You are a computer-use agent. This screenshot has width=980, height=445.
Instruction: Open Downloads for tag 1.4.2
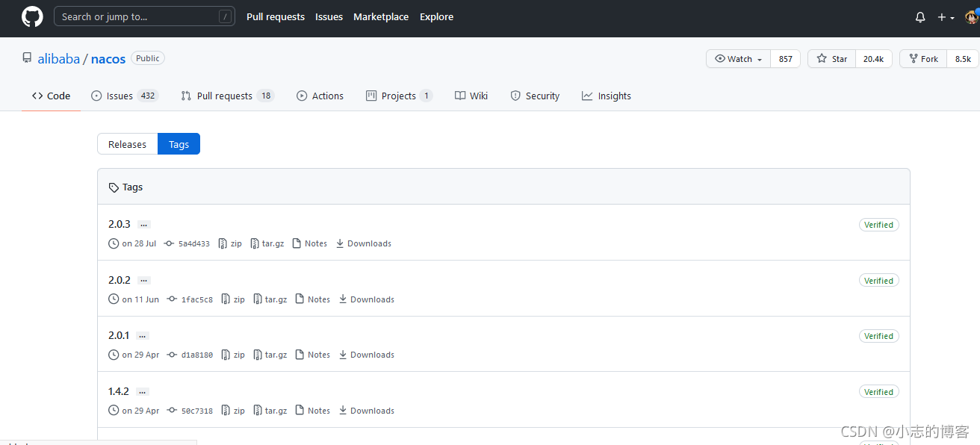(367, 411)
